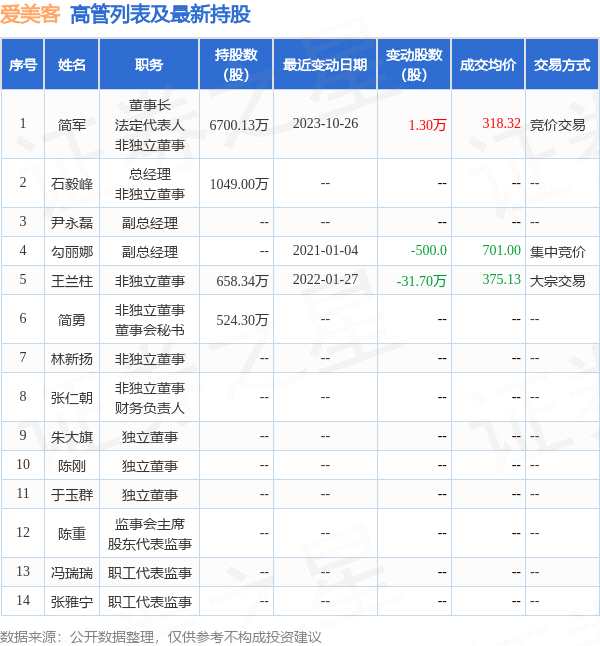Image resolution: width=600 pixels, height=646 pixels.
Task: Click 副总经理 in 勾丽娜's row
Action: click(150, 252)
